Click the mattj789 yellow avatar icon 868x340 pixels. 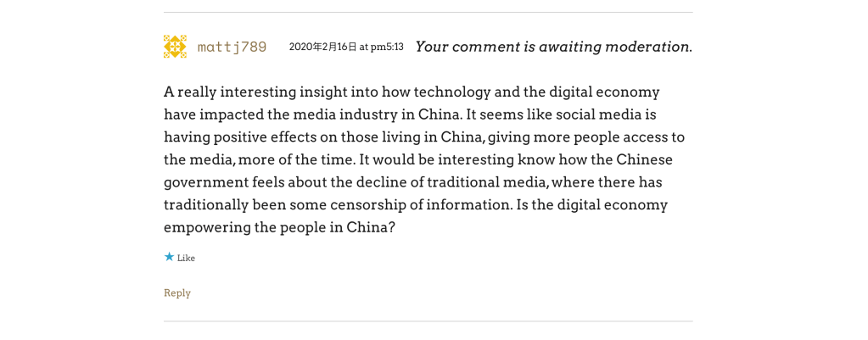175,47
